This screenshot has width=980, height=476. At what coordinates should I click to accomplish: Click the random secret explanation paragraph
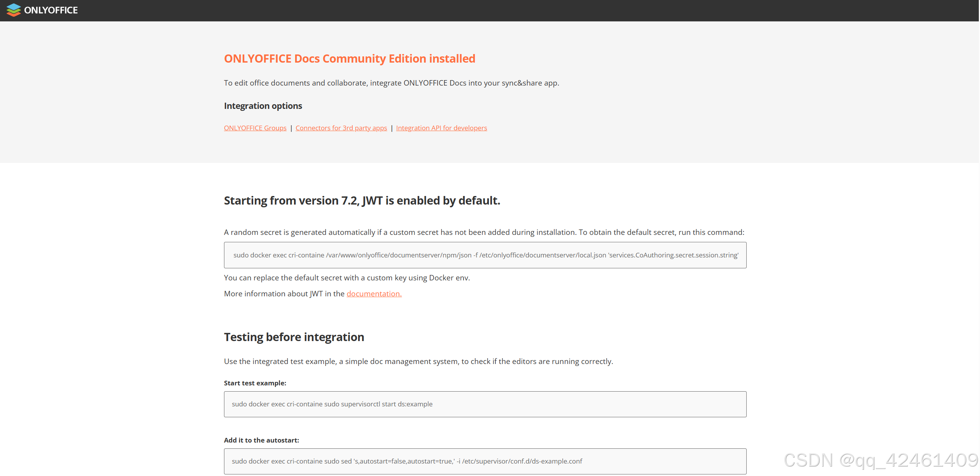point(484,232)
